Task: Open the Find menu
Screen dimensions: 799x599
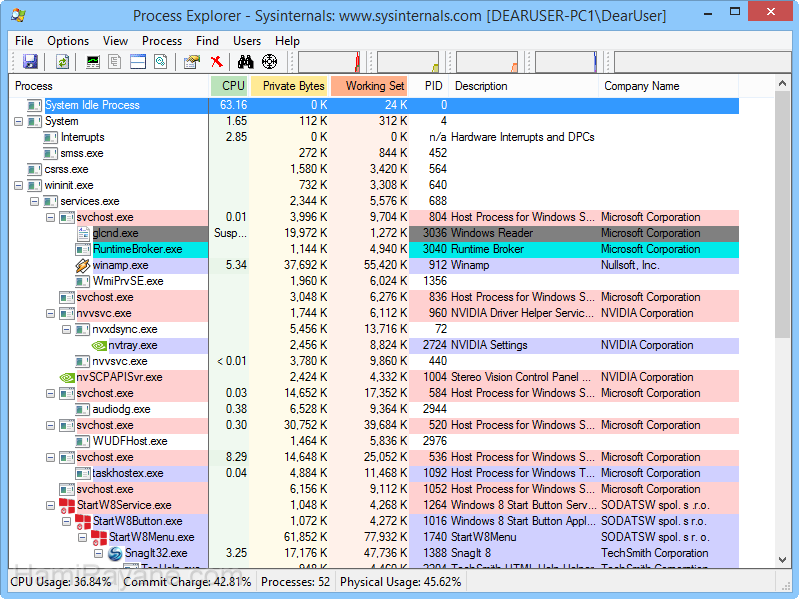Action: coord(207,41)
